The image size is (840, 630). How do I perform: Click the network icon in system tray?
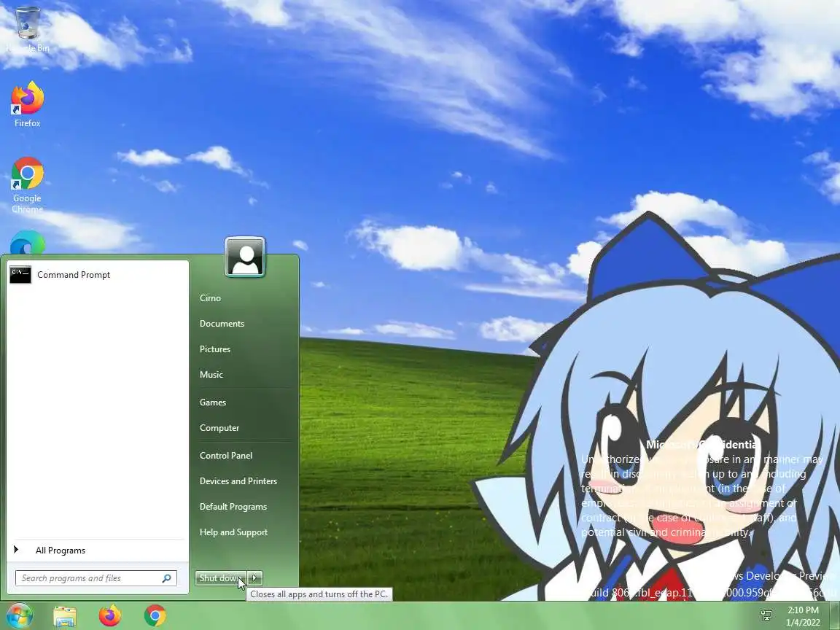(766, 615)
